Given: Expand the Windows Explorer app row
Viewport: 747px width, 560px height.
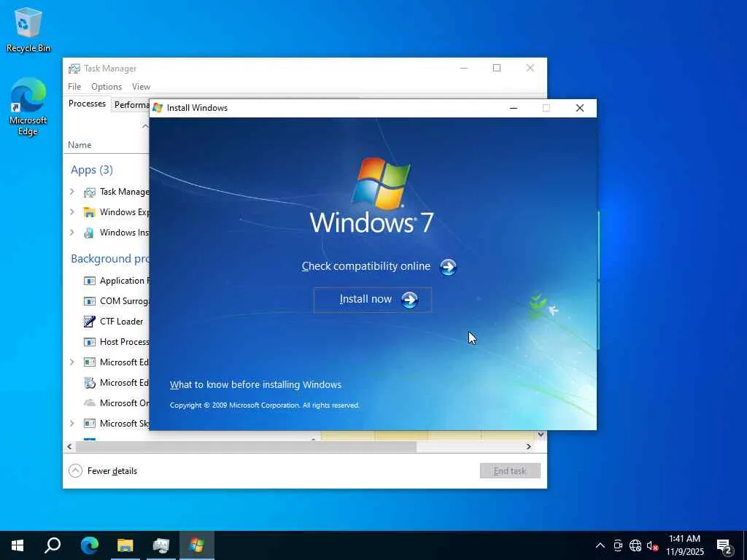Looking at the screenshot, I should coord(72,212).
